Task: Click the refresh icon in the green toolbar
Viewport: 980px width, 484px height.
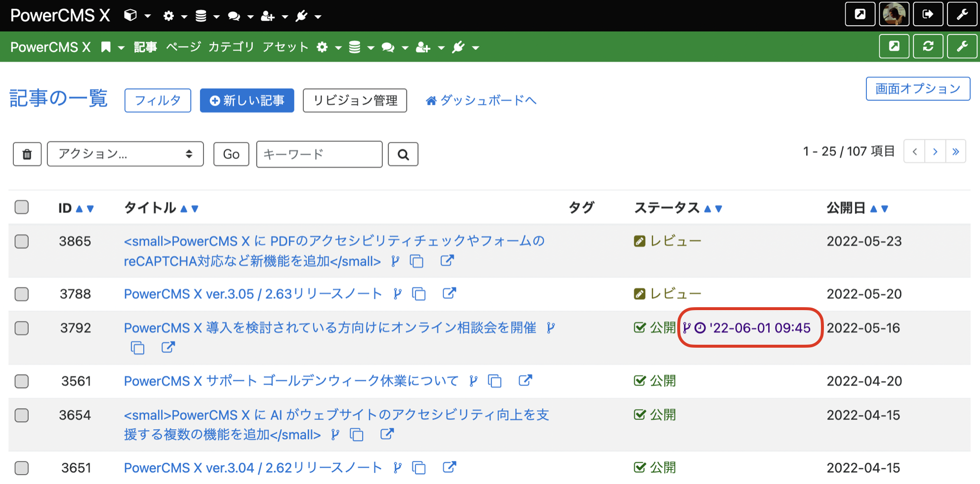Action: (x=928, y=46)
